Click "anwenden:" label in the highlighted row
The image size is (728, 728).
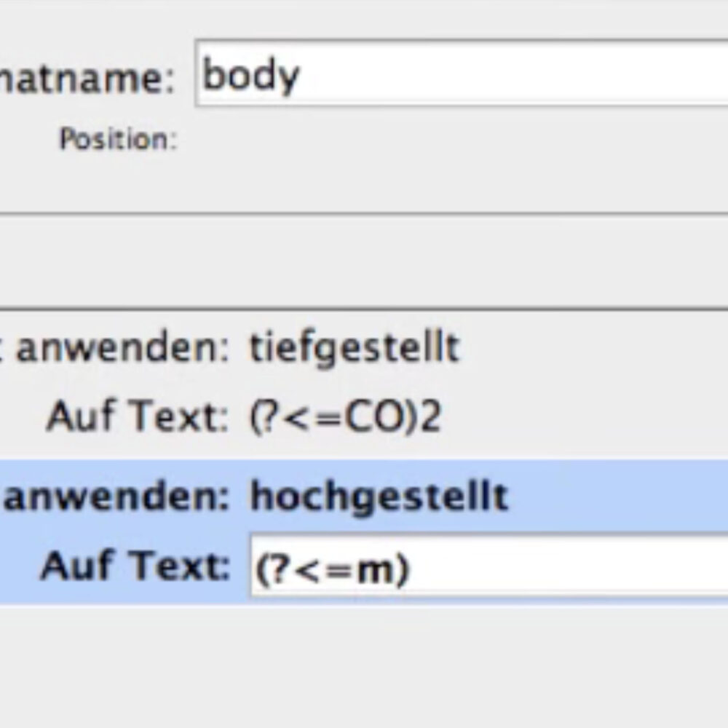point(116,497)
